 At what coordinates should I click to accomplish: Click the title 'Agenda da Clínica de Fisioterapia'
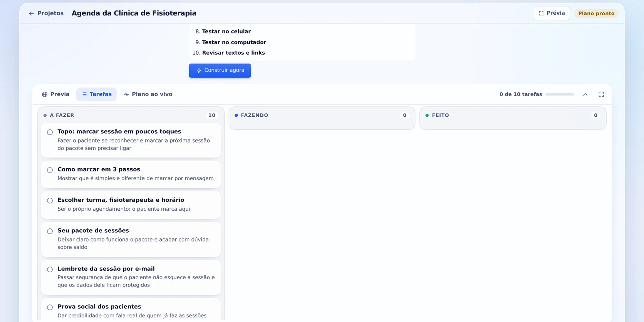click(x=134, y=13)
